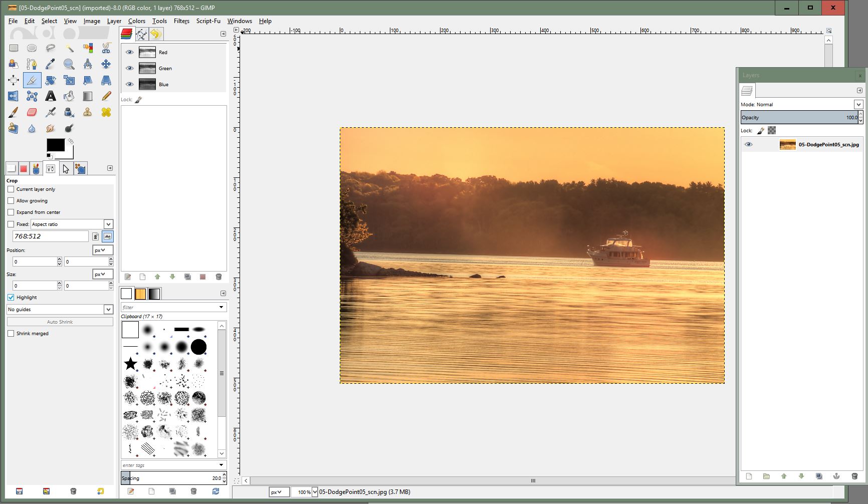Image resolution: width=868 pixels, height=504 pixels.
Task: Select the Flip tool
Action: click(x=14, y=96)
